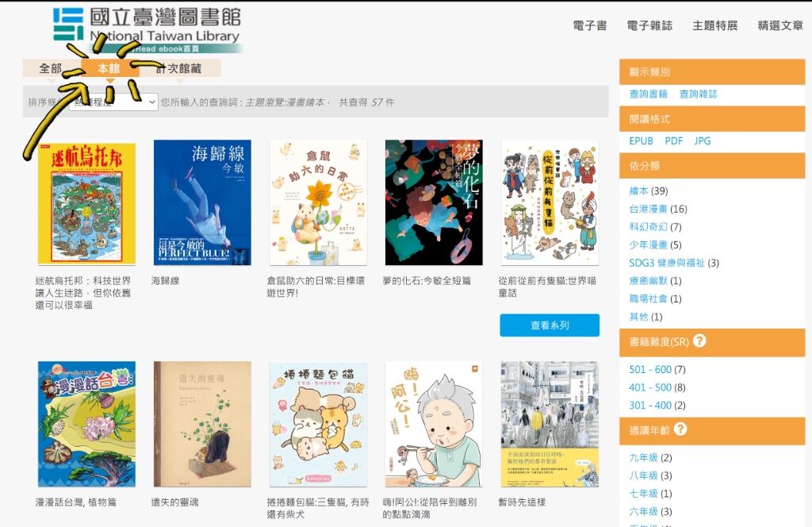The width and height of the screenshot is (812, 527).
Task: Open help icon beside 適讀年齡
Action: pos(680,429)
